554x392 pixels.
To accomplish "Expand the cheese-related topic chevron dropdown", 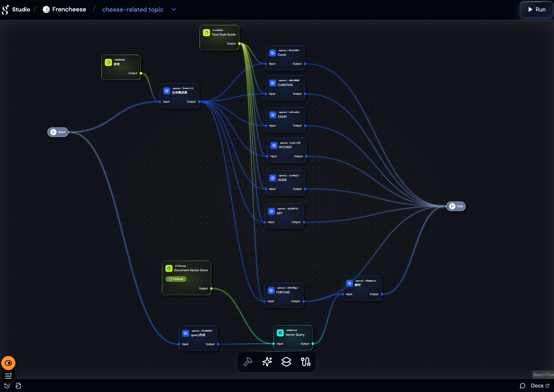I will tap(174, 9).
